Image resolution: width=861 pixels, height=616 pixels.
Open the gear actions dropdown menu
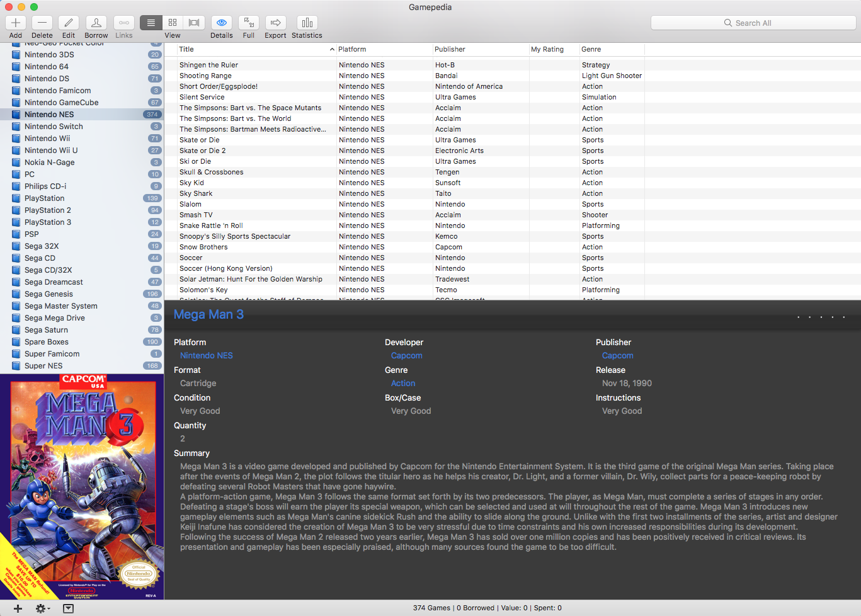click(x=42, y=608)
